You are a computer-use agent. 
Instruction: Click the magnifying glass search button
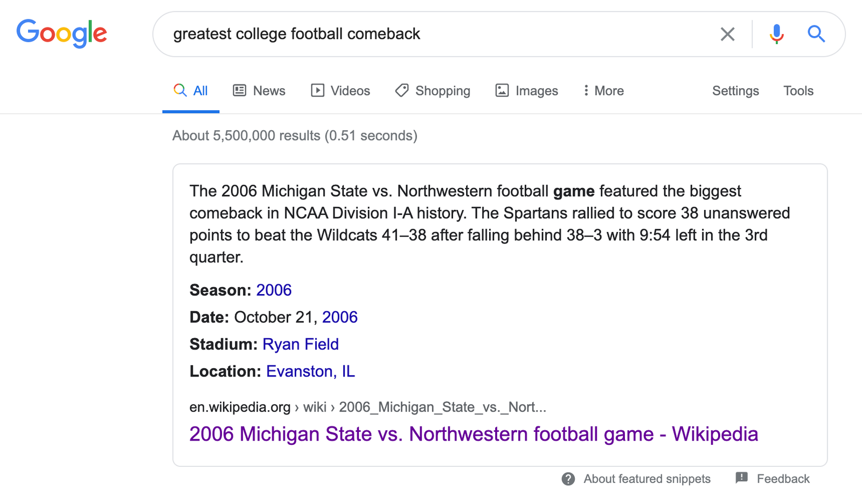pyautogui.click(x=816, y=34)
